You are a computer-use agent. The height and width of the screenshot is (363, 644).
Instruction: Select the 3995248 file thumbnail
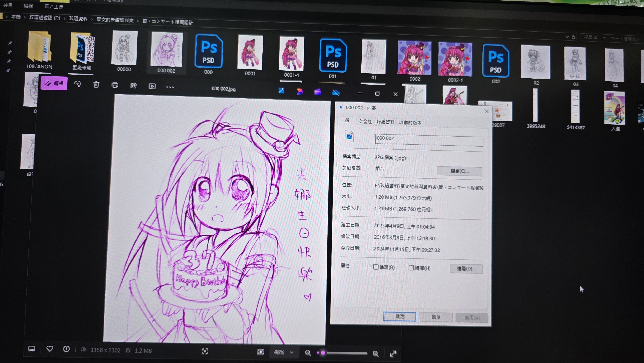535,109
